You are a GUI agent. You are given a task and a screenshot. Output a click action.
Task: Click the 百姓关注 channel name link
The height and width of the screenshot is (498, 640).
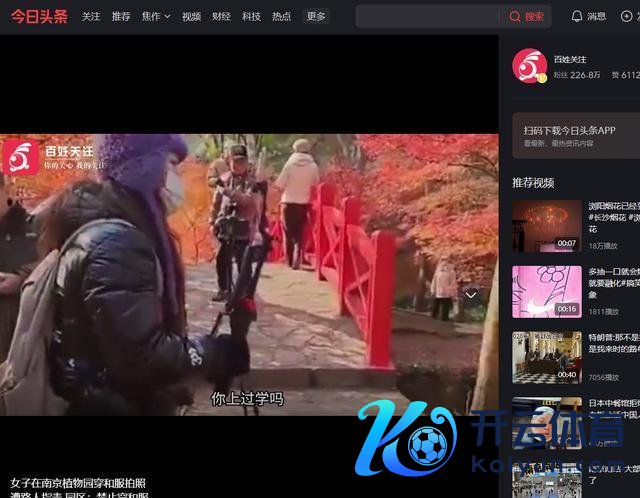[x=570, y=59]
